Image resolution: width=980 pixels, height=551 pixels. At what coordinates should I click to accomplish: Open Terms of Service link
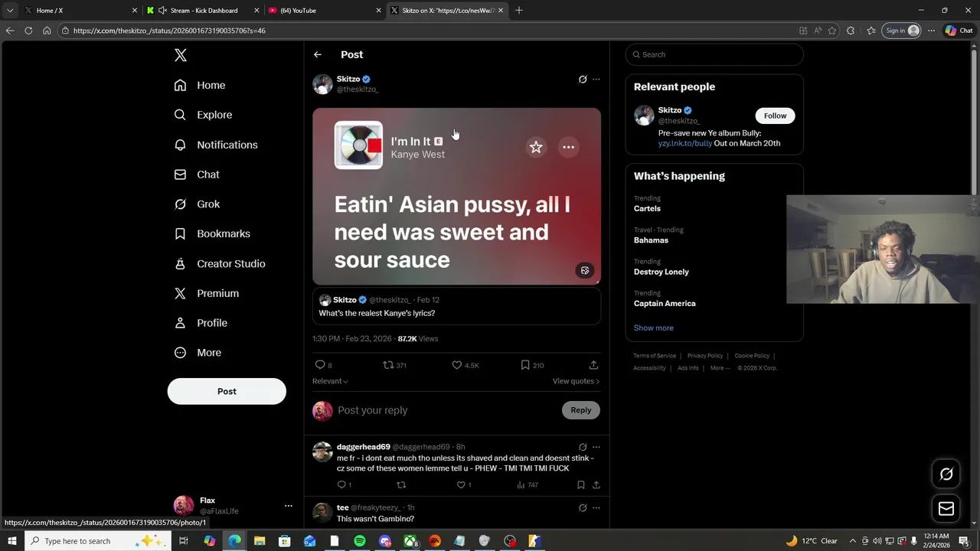tap(655, 356)
